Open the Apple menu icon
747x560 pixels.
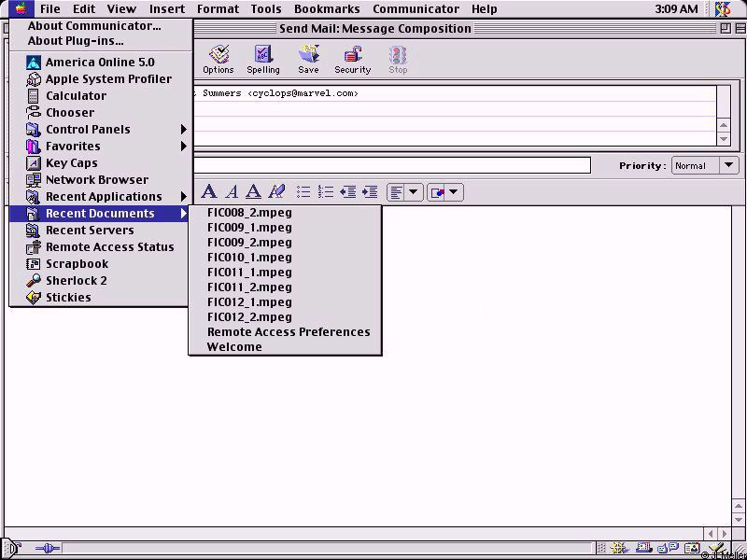(21, 8)
